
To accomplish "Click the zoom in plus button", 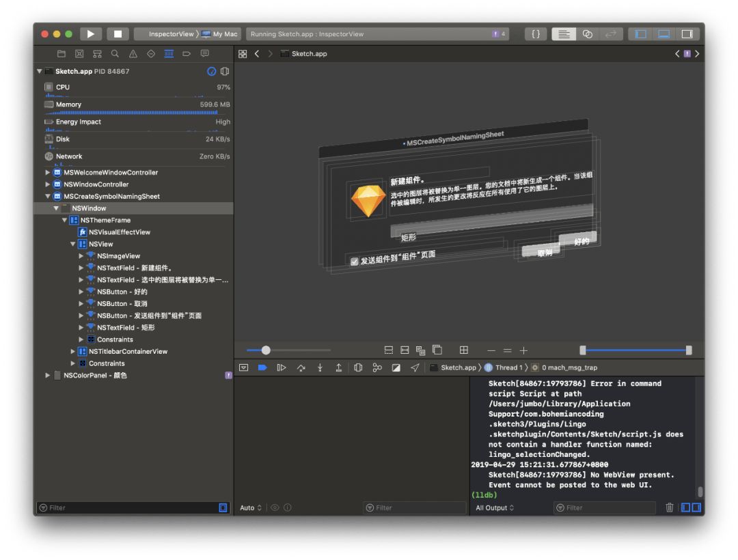I will pos(523,351).
